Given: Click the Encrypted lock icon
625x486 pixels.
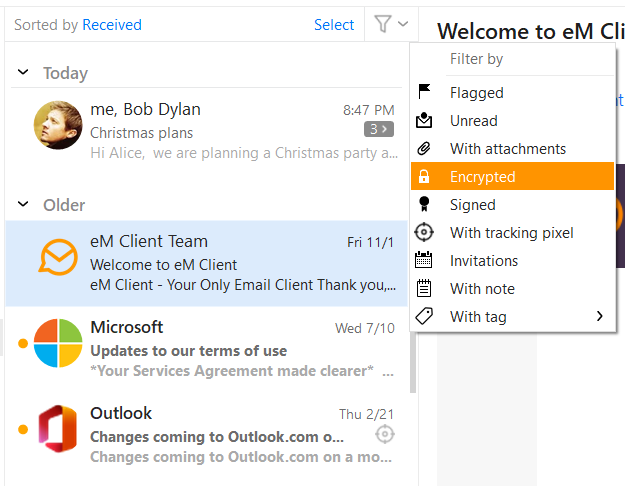Looking at the screenshot, I should tap(424, 176).
